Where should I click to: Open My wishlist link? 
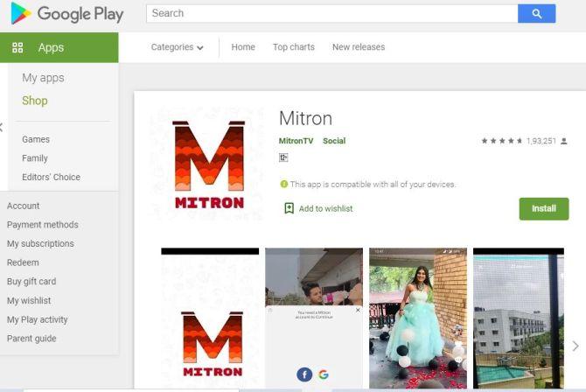(x=29, y=300)
